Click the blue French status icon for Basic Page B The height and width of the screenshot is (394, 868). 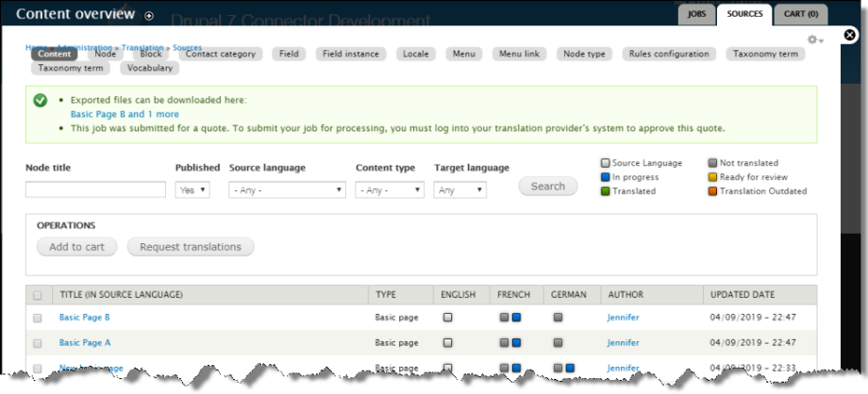(x=516, y=318)
